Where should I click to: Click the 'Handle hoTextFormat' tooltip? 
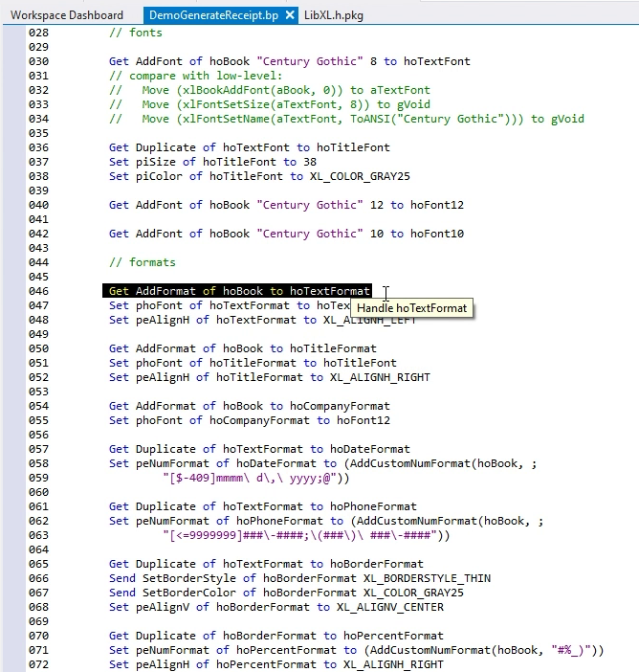412,308
